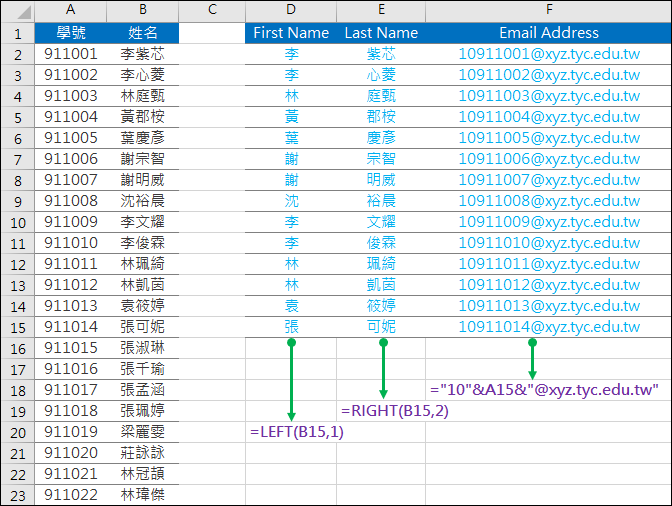Click first name 沈 in column D
This screenshot has height=506, width=672.
(291, 201)
